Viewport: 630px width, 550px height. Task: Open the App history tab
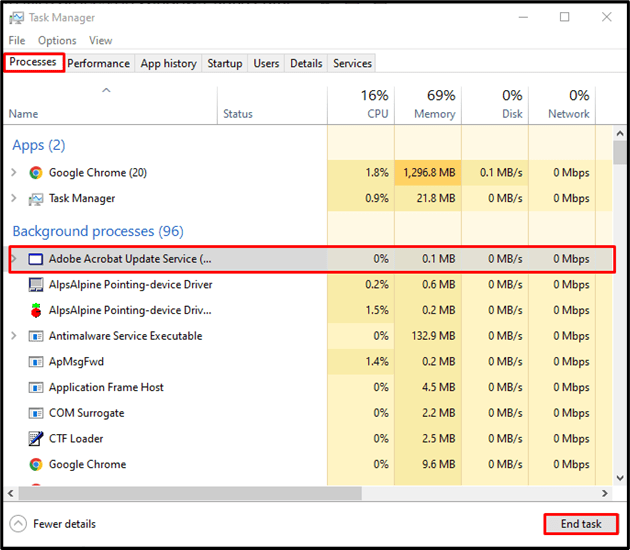click(168, 63)
